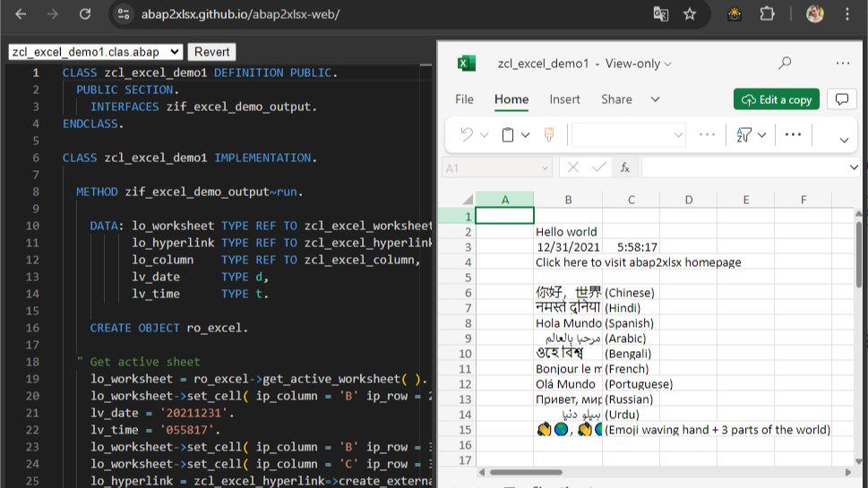Screen dimensions: 868x488
Task: Click the formula confirm checkmark
Action: (x=598, y=167)
